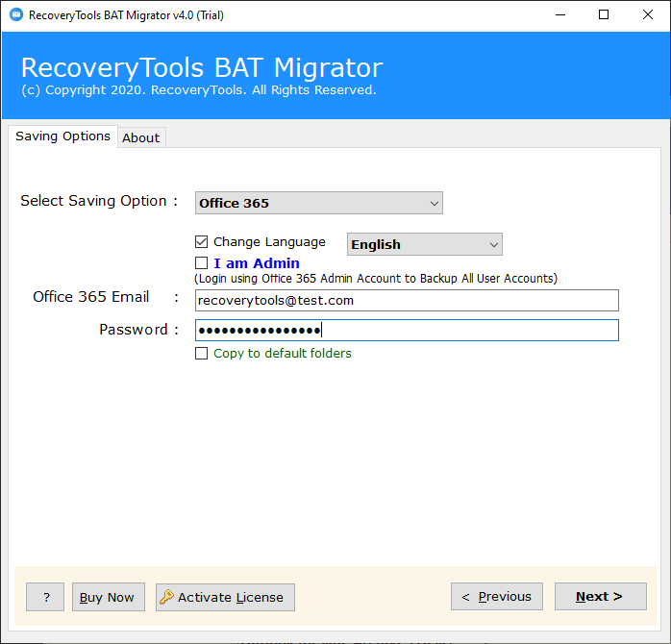The height and width of the screenshot is (644, 671).
Task: Open the Select Saving Option dropdown
Action: tap(319, 203)
